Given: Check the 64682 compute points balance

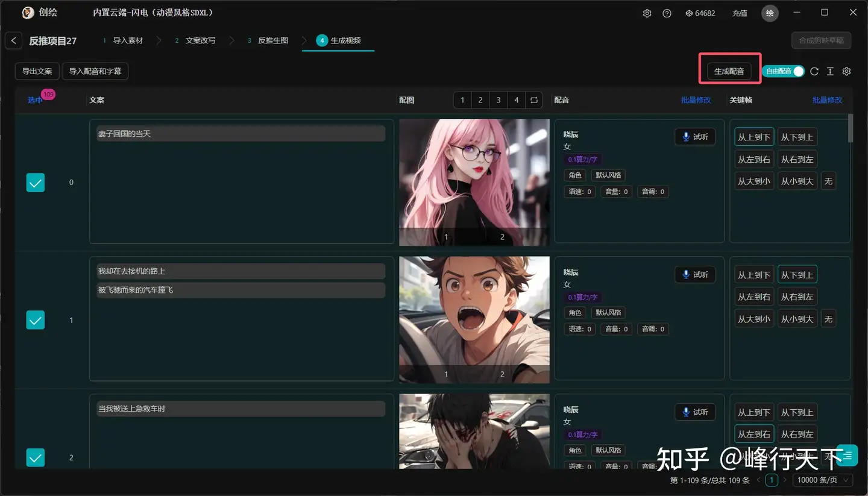Looking at the screenshot, I should point(700,13).
